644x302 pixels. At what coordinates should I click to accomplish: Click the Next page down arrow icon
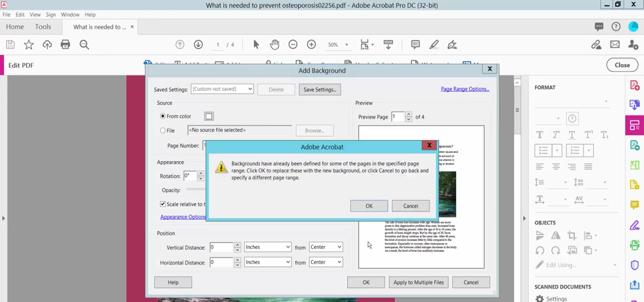198,44
